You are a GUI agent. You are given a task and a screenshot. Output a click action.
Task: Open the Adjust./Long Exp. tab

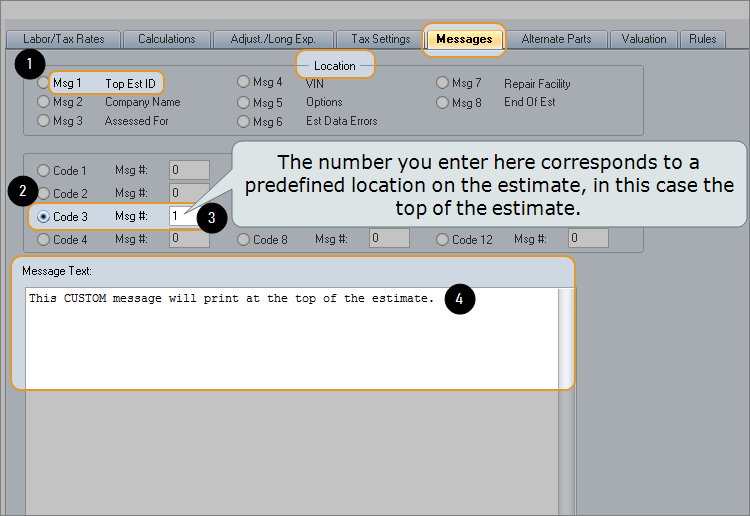click(273, 39)
